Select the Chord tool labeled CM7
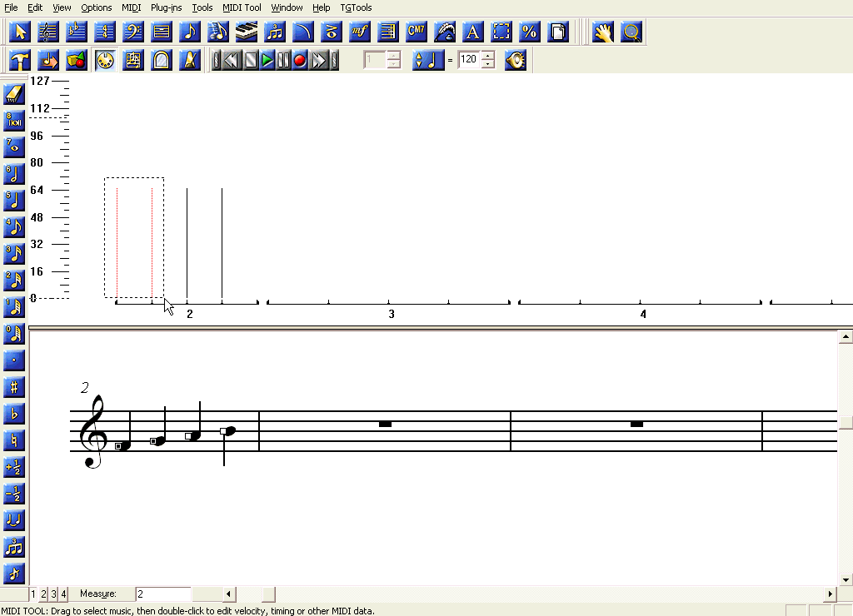This screenshot has height=616, width=853. tap(417, 32)
